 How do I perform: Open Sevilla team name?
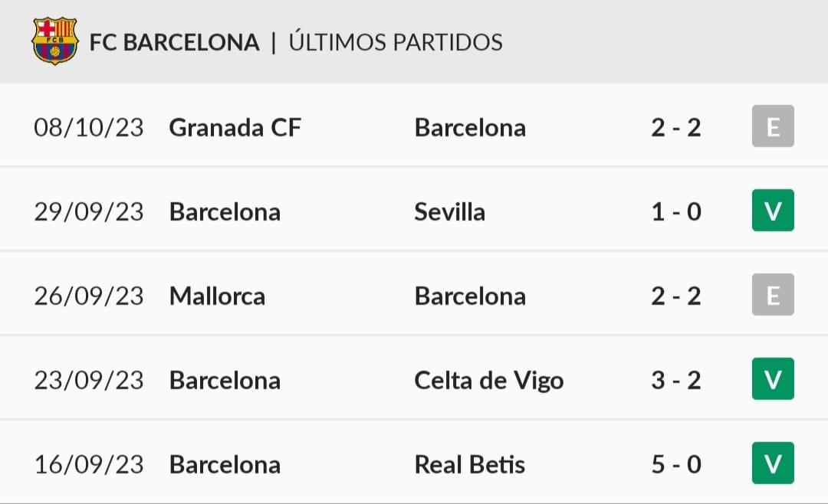(x=449, y=211)
